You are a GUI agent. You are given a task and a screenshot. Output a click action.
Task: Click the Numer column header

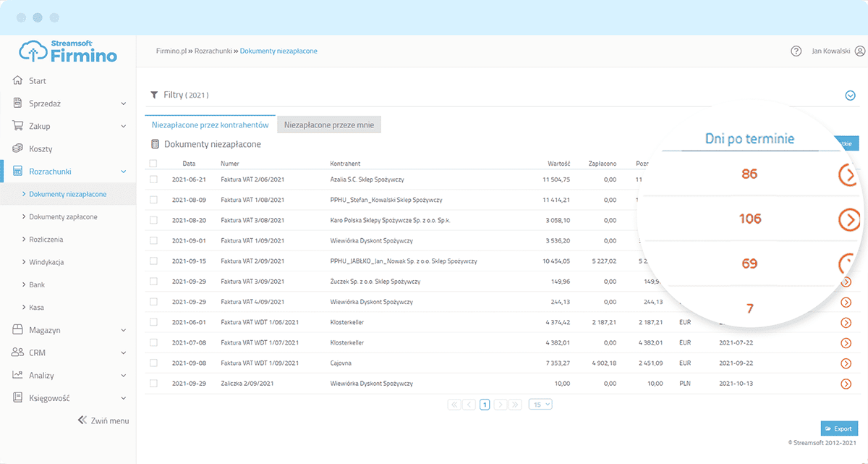pyautogui.click(x=230, y=164)
